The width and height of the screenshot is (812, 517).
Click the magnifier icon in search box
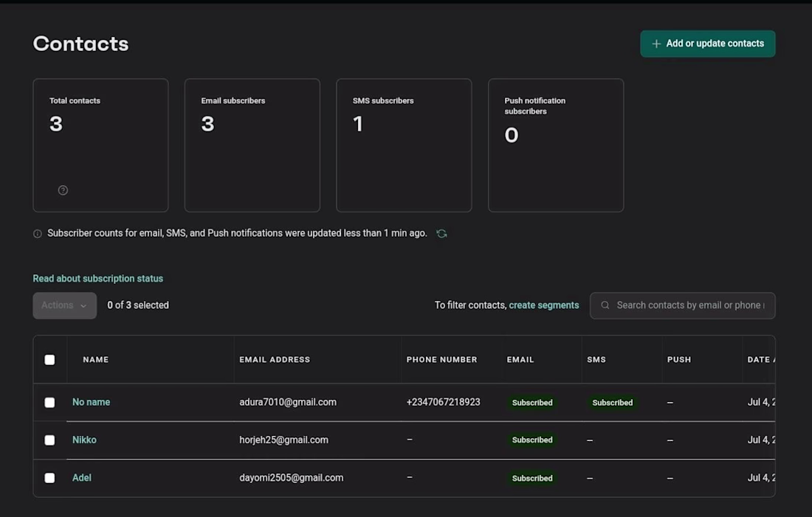(x=605, y=305)
